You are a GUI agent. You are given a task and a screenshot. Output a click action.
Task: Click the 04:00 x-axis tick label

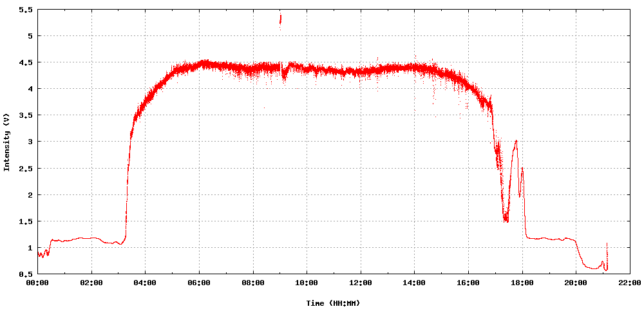(x=146, y=283)
